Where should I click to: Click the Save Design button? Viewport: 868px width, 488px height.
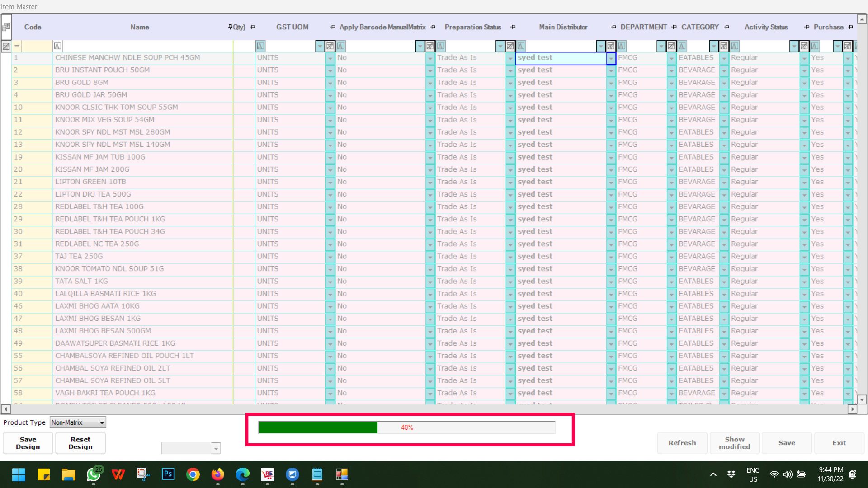pyautogui.click(x=28, y=443)
